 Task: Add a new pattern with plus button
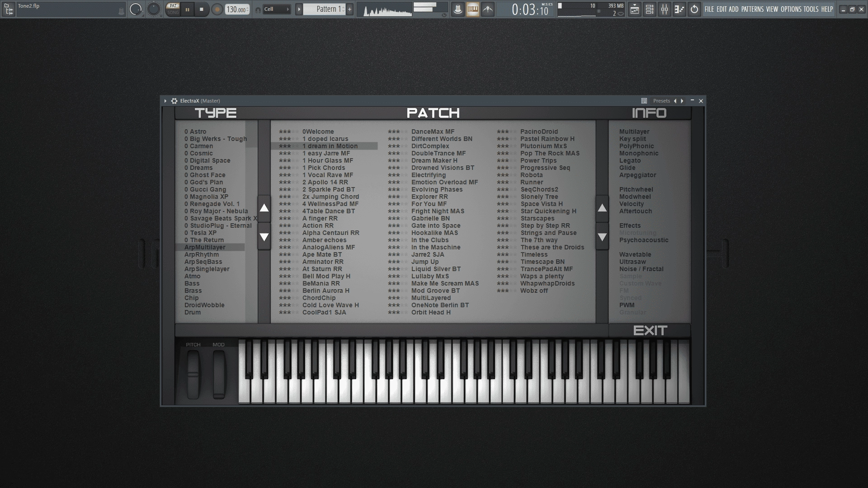pos(349,9)
